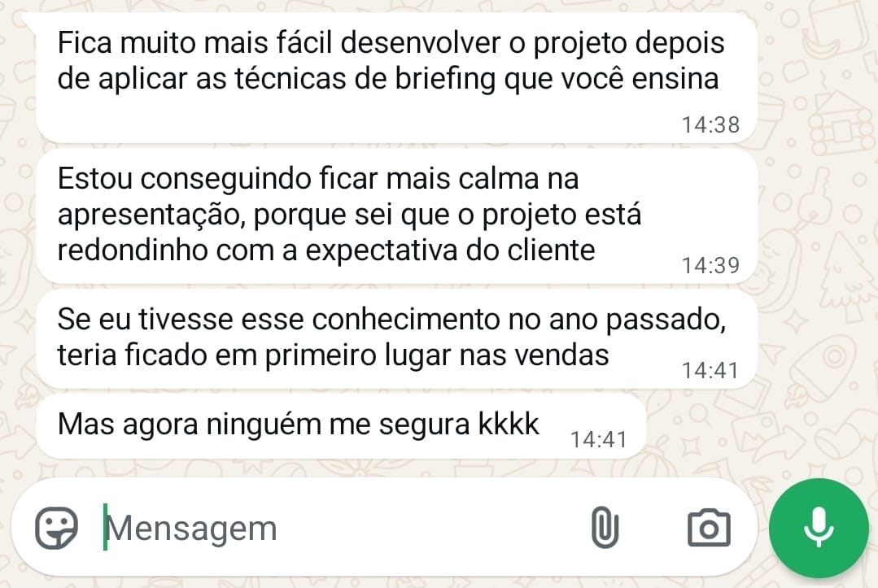Viewport: 878px width, 588px height.
Task: Select the "Mas agora ninguém me segura" message
Action: pyautogui.click(x=299, y=423)
